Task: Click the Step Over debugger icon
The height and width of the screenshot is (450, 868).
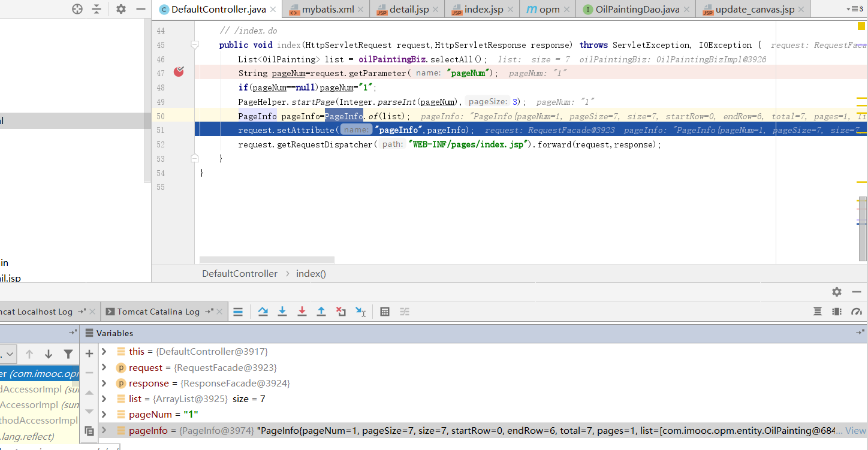Action: click(263, 312)
